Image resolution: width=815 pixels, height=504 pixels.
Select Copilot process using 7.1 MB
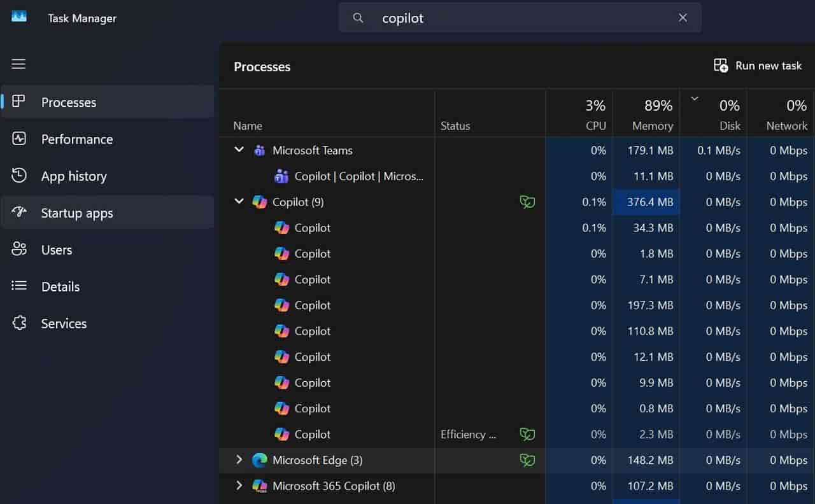pyautogui.click(x=517, y=279)
